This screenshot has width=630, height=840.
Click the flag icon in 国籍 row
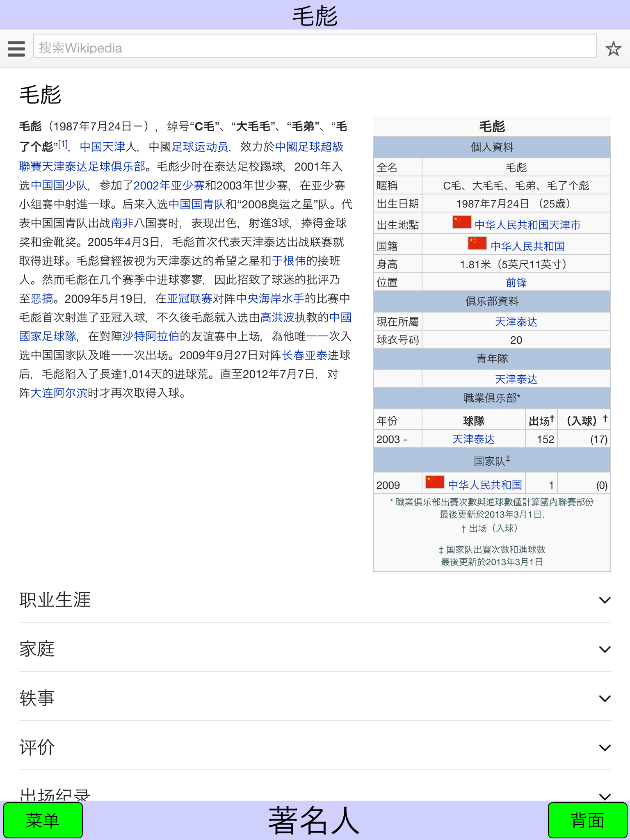[x=477, y=243]
